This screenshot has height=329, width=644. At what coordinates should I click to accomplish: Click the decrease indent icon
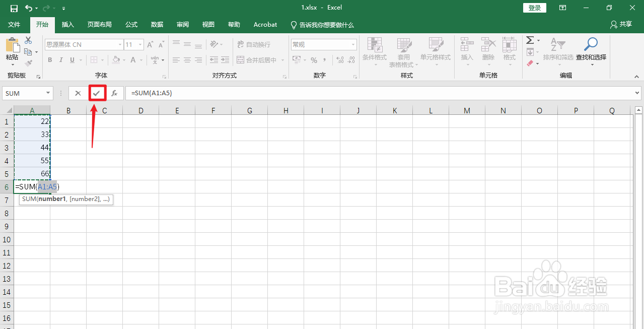pyautogui.click(x=214, y=60)
